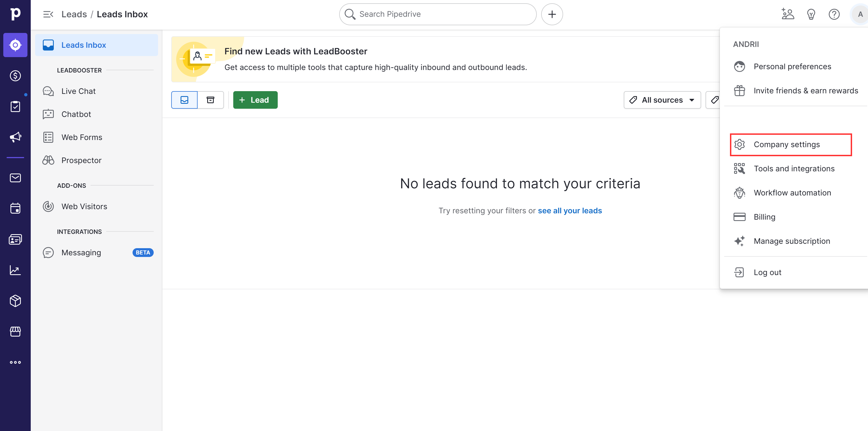This screenshot has height=431, width=868.
Task: Follow the 'see all your leads' link
Action: 569,210
